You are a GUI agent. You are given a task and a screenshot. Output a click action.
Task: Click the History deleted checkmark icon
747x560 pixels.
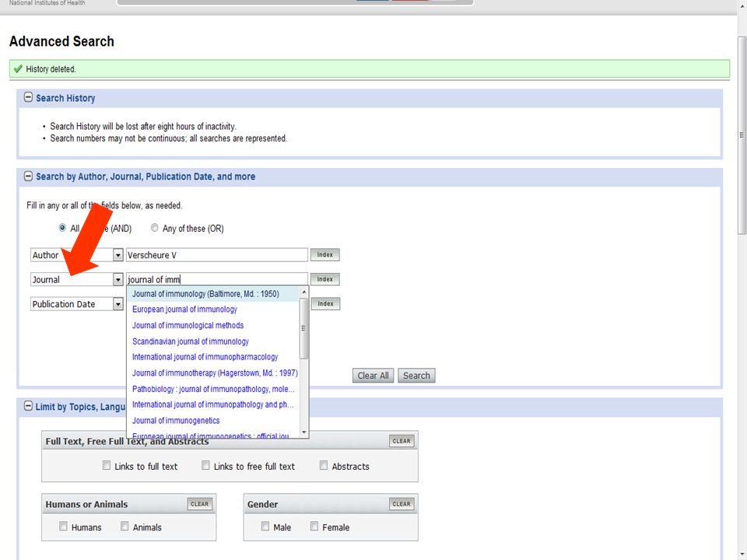[x=18, y=69]
